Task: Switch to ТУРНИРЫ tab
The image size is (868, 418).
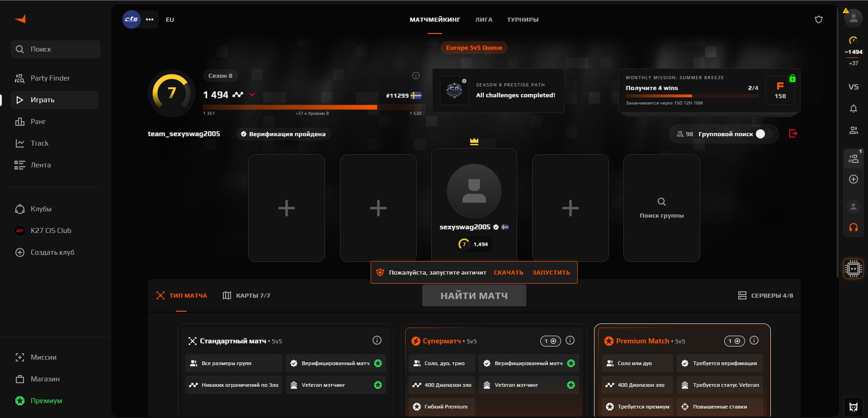Action: [523, 20]
